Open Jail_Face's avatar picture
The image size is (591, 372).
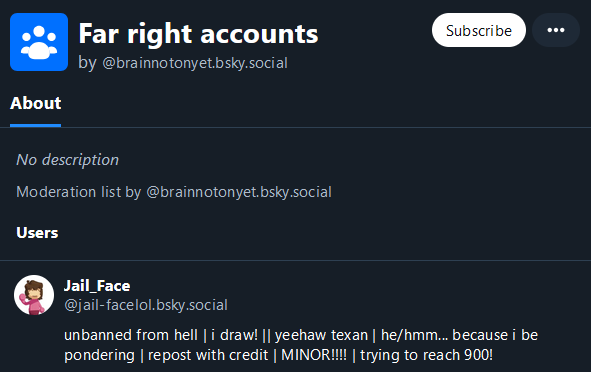pos(34,295)
